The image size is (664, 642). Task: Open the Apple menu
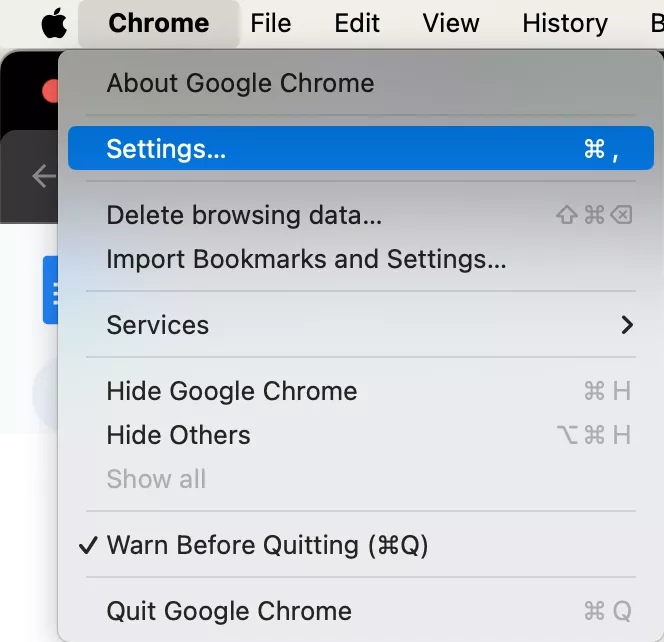point(53,23)
